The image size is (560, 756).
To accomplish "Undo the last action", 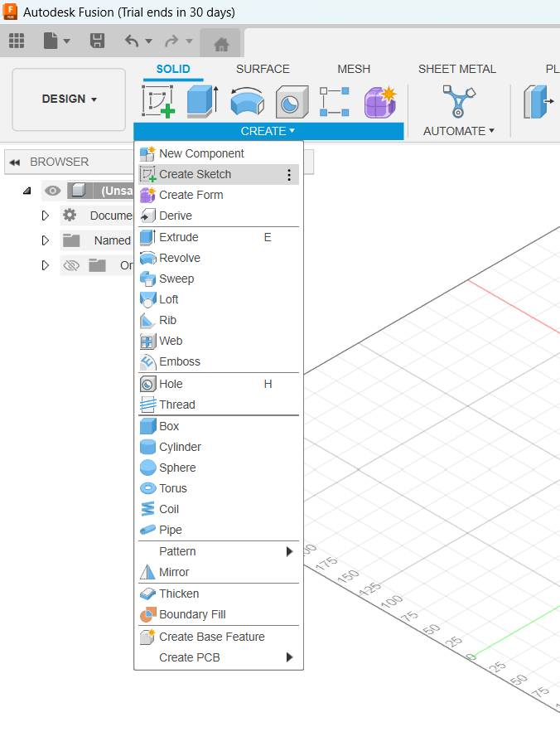I will [x=132, y=41].
